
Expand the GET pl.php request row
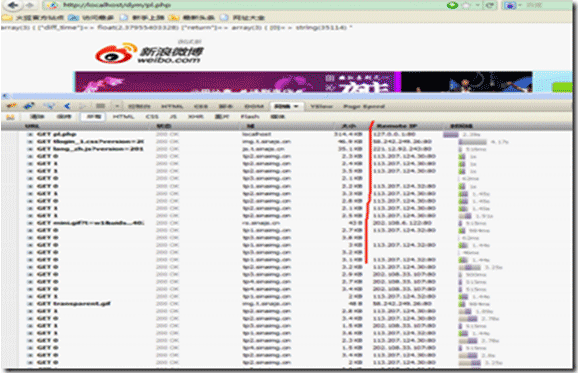[30, 134]
